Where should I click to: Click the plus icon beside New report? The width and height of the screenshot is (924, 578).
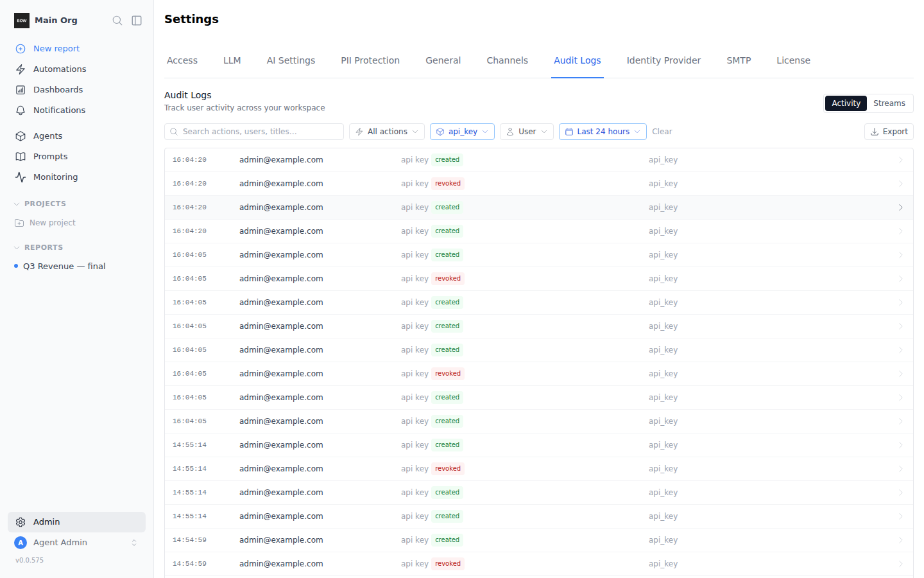point(21,49)
